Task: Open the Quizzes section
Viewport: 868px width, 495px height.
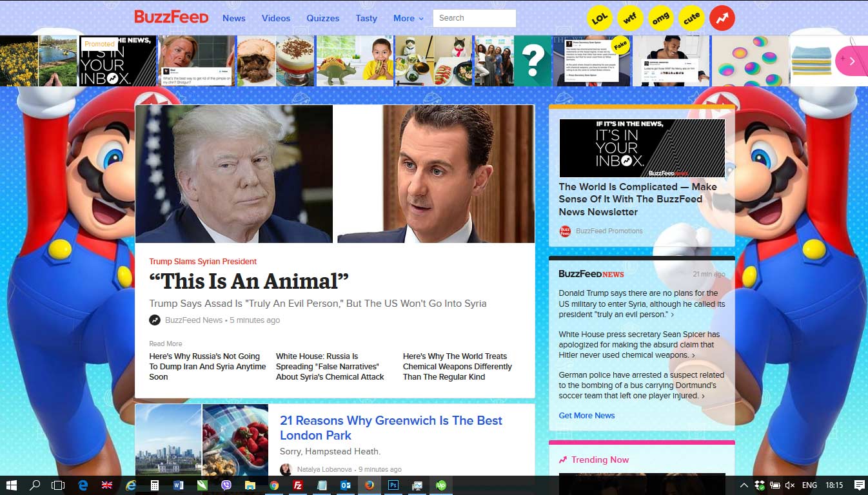Action: tap(323, 18)
